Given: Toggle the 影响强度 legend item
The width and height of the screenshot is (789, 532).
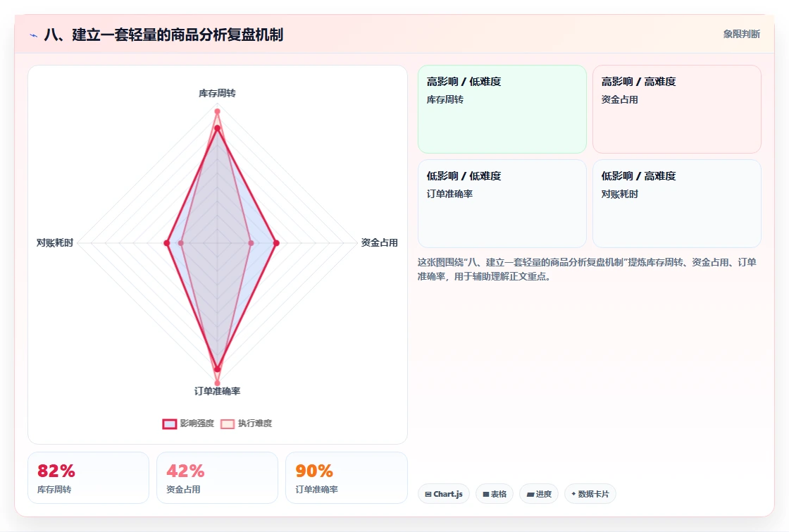Looking at the screenshot, I should [x=188, y=423].
